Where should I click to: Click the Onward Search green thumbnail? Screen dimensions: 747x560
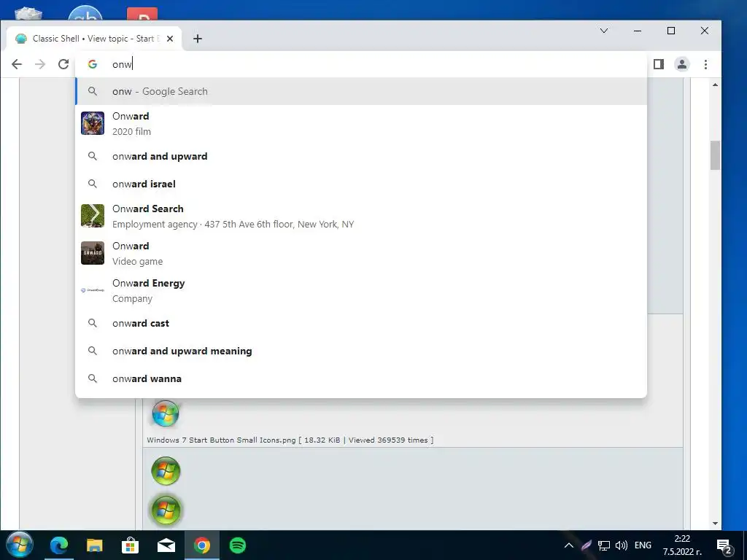click(x=93, y=216)
